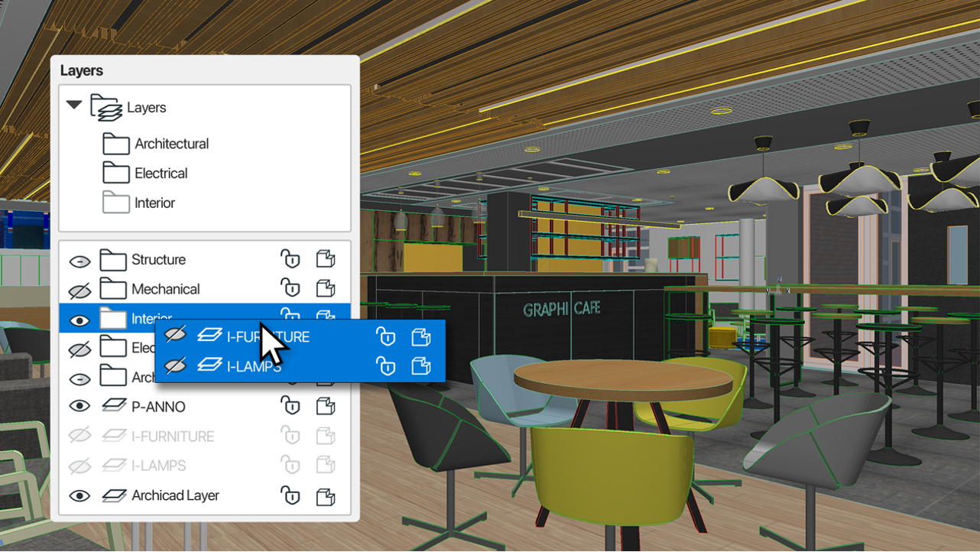Collapse the Layers root tree arrow

pos(74,106)
